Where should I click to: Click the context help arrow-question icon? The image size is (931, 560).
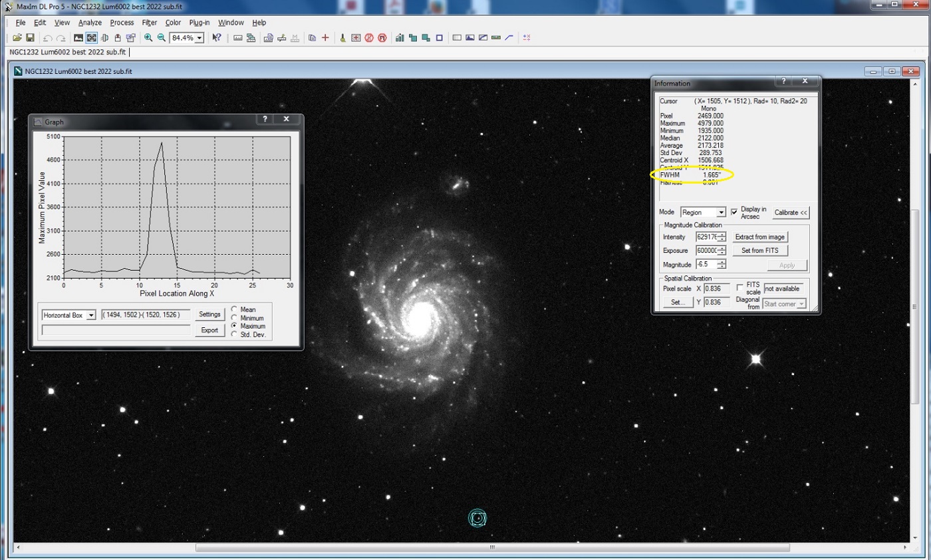point(217,38)
